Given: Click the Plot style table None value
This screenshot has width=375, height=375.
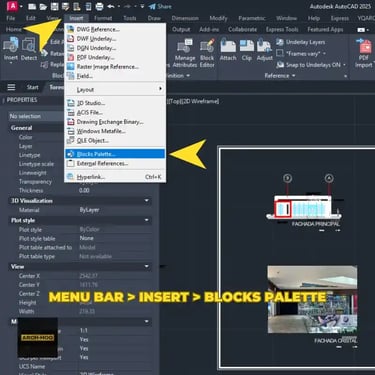Looking at the screenshot, I should [x=86, y=238].
